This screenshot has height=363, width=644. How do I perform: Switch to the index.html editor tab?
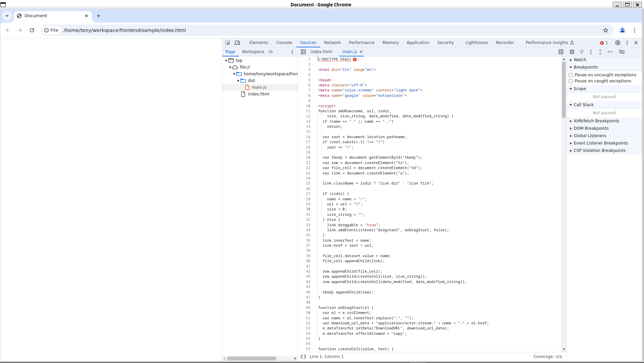point(321,52)
